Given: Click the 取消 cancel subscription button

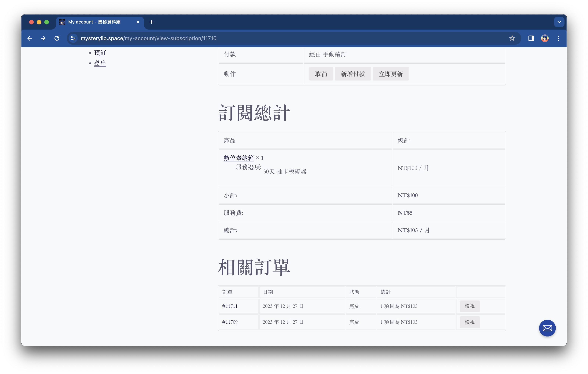Looking at the screenshot, I should pos(321,74).
